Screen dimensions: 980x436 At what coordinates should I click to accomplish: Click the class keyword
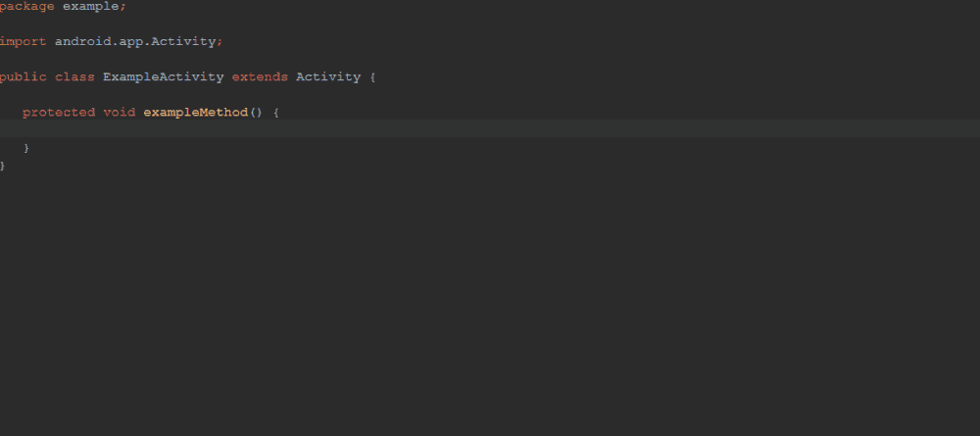pos(74,76)
